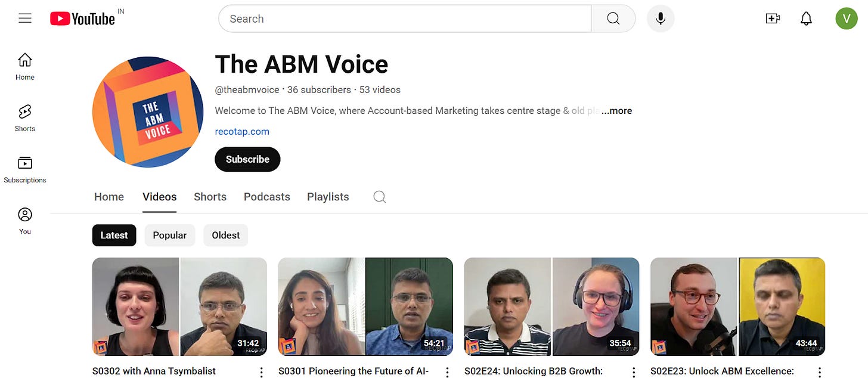
Task: Open the account avatar menu
Action: tap(847, 19)
